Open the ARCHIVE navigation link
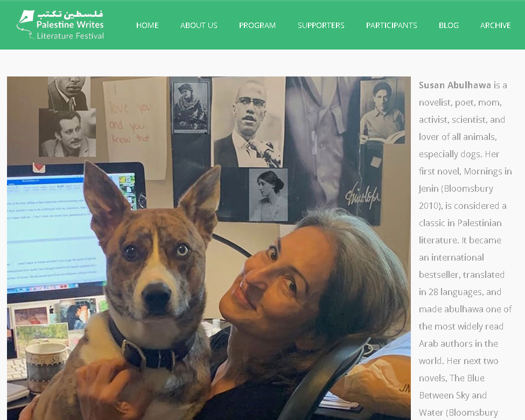This screenshot has height=420, width=525. [495, 25]
